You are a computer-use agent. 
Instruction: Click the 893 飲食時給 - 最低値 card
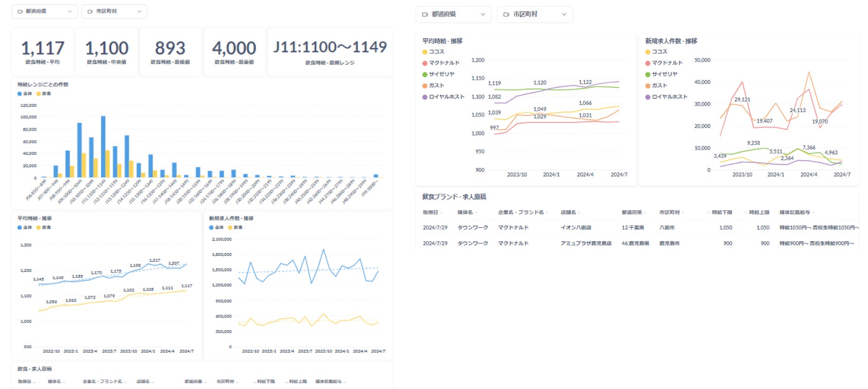170,51
